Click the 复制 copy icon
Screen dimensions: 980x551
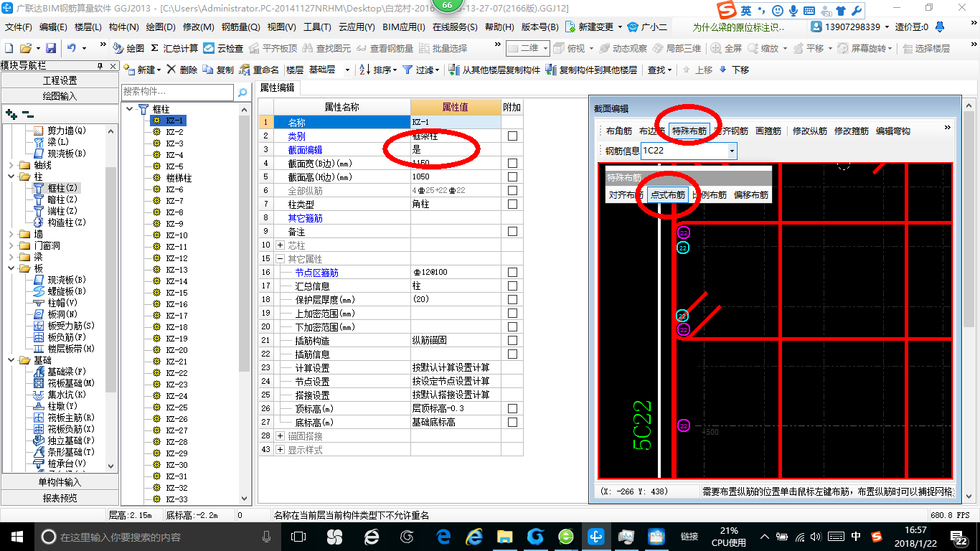(208, 70)
